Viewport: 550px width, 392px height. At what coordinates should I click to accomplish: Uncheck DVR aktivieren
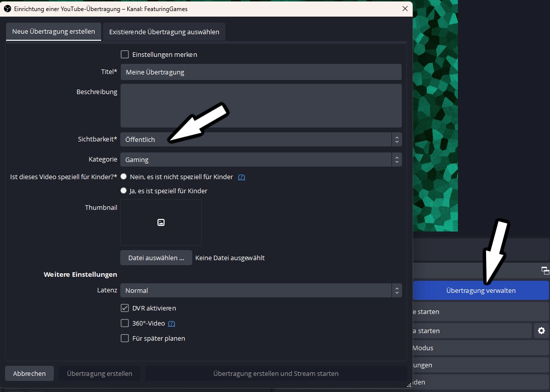click(x=125, y=308)
